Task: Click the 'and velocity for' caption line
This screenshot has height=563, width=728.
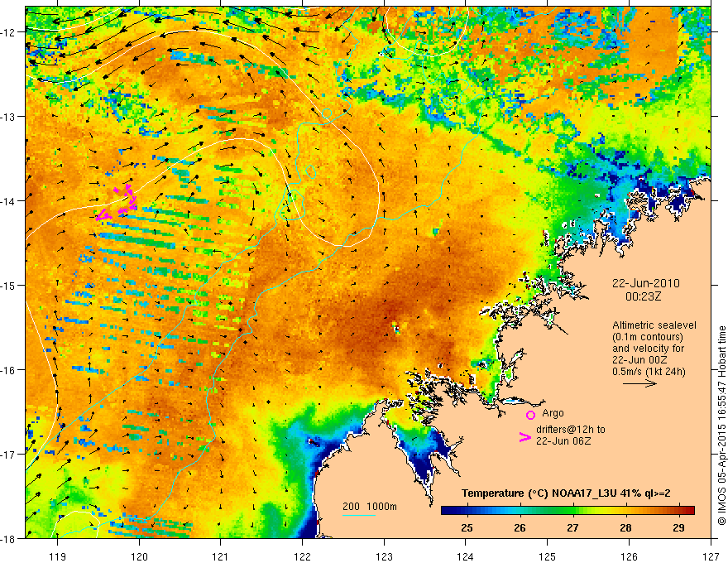Action: [x=648, y=349]
